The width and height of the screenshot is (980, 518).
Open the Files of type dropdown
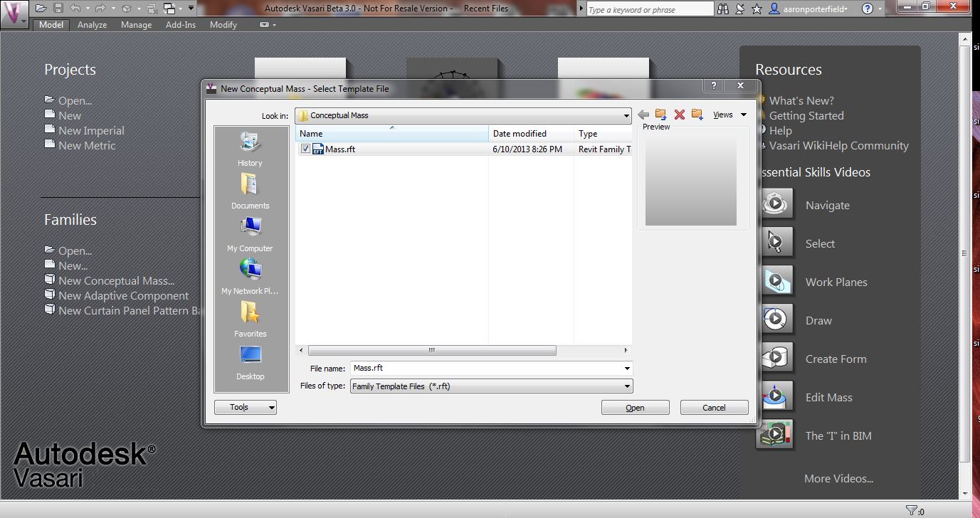pyautogui.click(x=492, y=386)
